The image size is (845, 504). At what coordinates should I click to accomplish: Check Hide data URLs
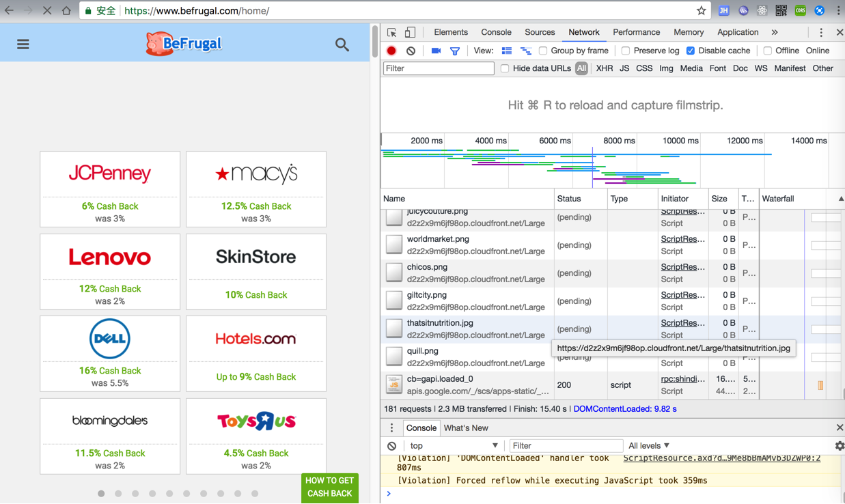[x=505, y=68]
